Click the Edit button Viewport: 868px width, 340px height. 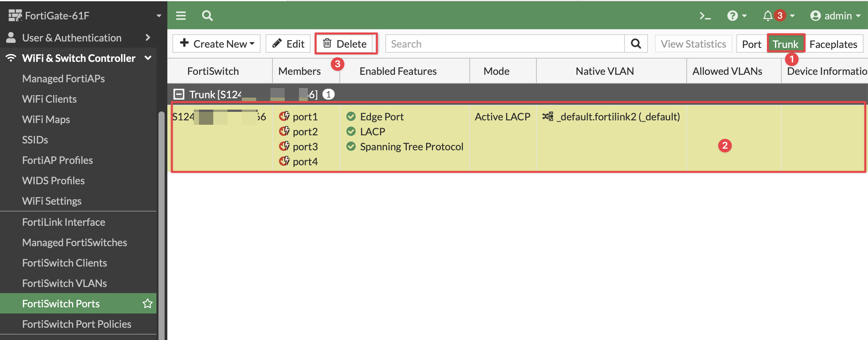tap(288, 44)
